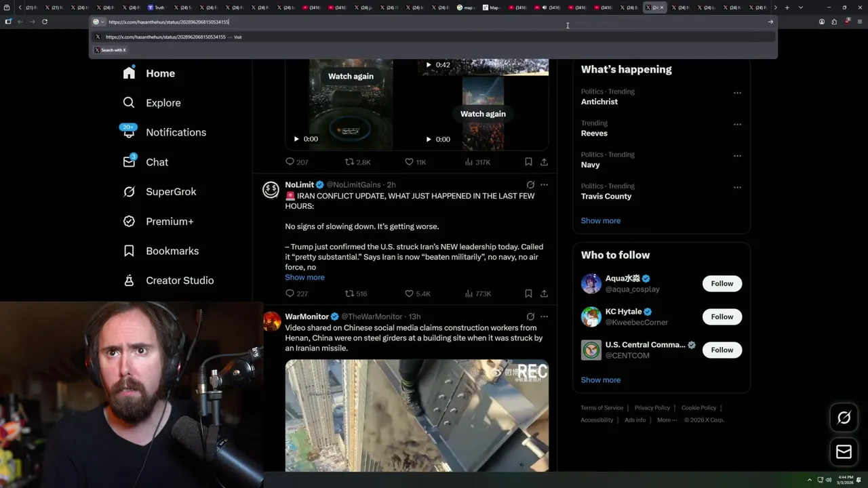Like the NoLimit post with 5.4K likes
The image size is (868, 488).
click(x=417, y=293)
